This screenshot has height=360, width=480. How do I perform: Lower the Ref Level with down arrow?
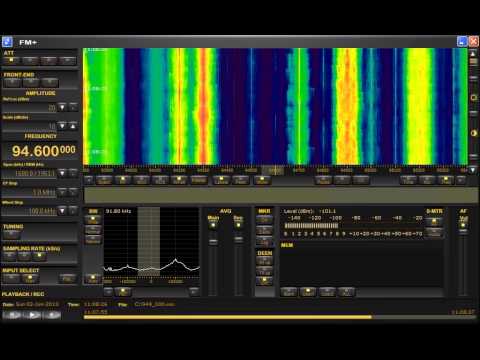62,107
